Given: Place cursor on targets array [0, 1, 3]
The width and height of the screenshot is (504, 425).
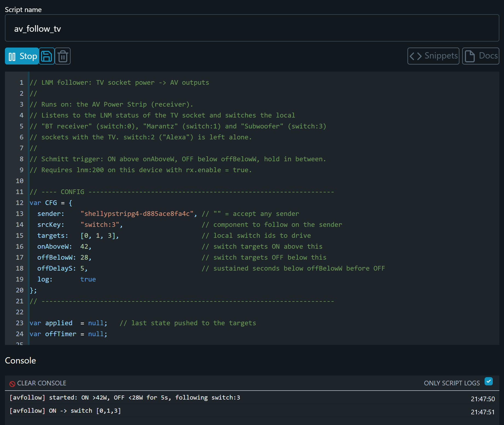Looking at the screenshot, I should coord(98,236).
